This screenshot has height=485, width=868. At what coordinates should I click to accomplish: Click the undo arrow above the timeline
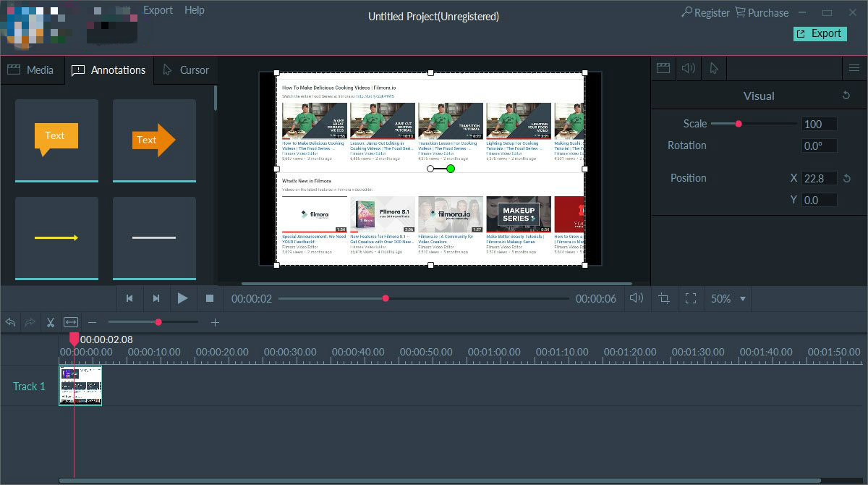pos(10,322)
